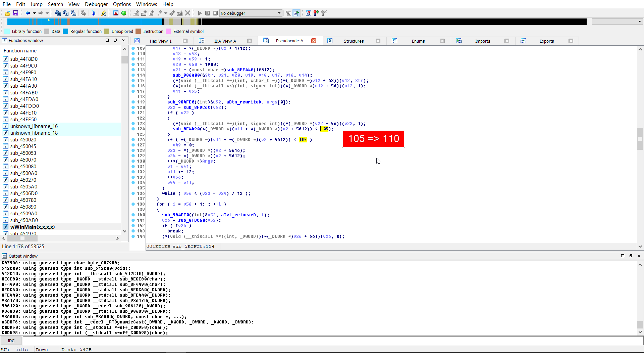This screenshot has height=353, width=644.
Task: Close the Functions window panel
Action: click(123, 40)
